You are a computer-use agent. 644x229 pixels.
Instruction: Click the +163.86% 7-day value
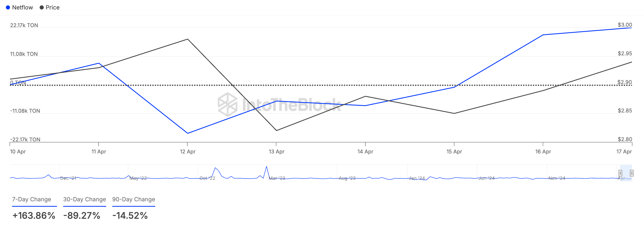[x=34, y=216]
